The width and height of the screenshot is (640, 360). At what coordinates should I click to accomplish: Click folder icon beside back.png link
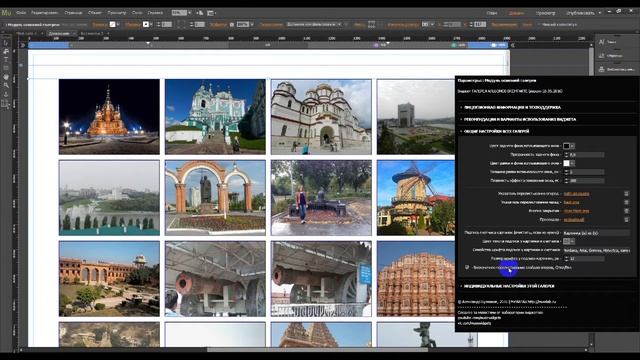point(627,202)
